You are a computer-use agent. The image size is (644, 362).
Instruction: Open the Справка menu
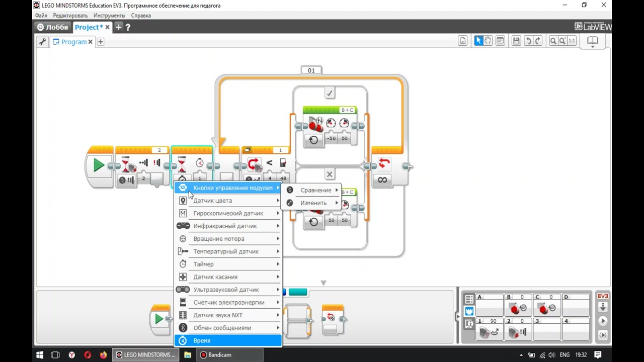141,16
